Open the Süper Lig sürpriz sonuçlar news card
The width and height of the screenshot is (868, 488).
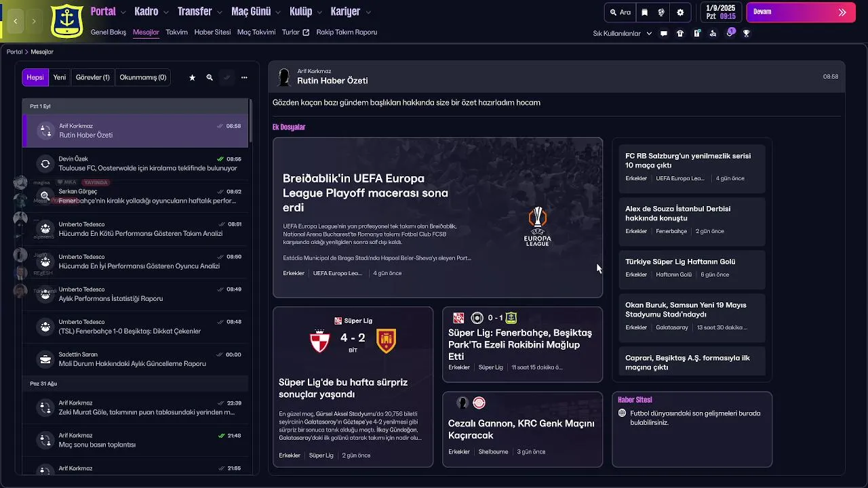353,387
